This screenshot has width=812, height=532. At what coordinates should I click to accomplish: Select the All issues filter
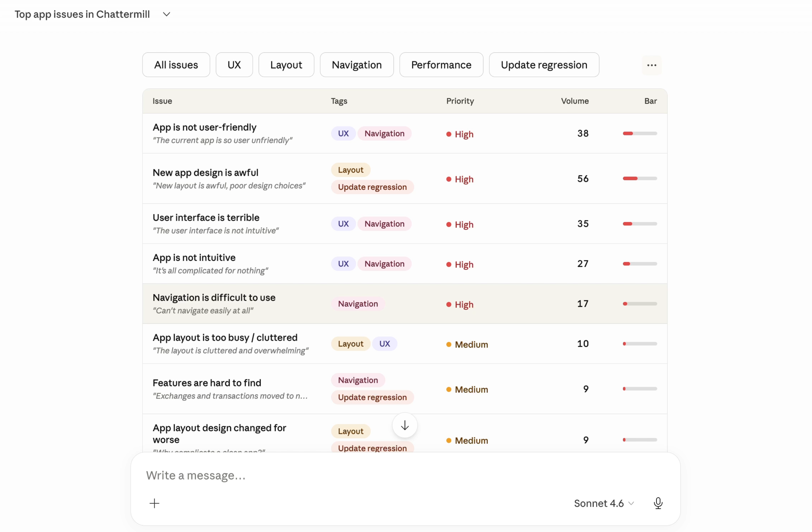(x=176, y=65)
